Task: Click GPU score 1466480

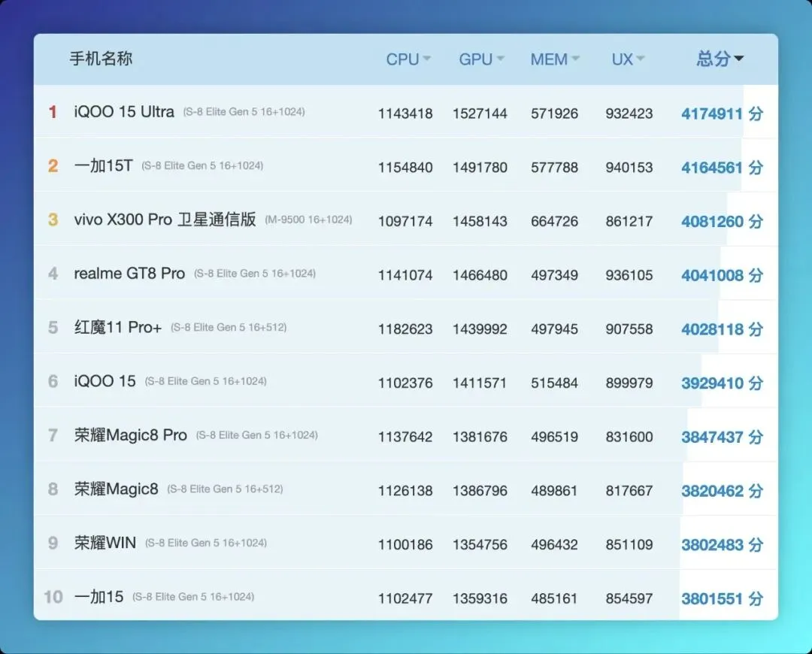Action: tap(480, 275)
